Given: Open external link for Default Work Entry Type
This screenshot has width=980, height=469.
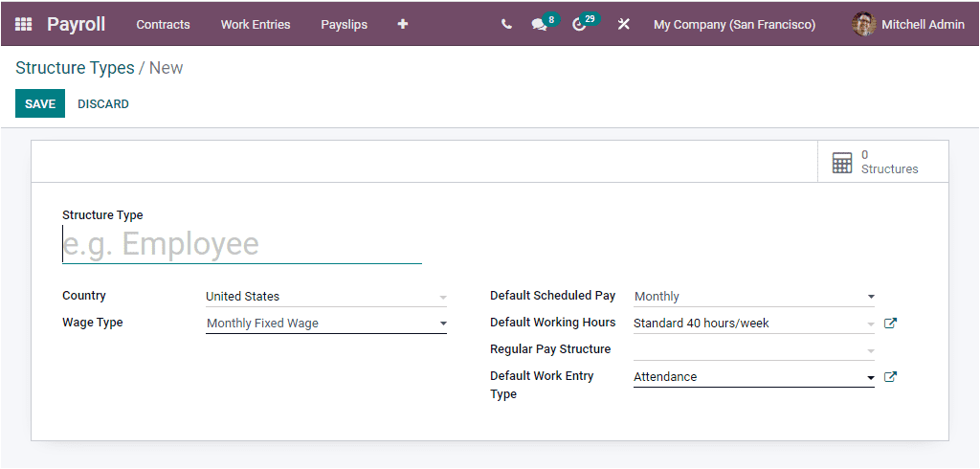Looking at the screenshot, I should [891, 377].
